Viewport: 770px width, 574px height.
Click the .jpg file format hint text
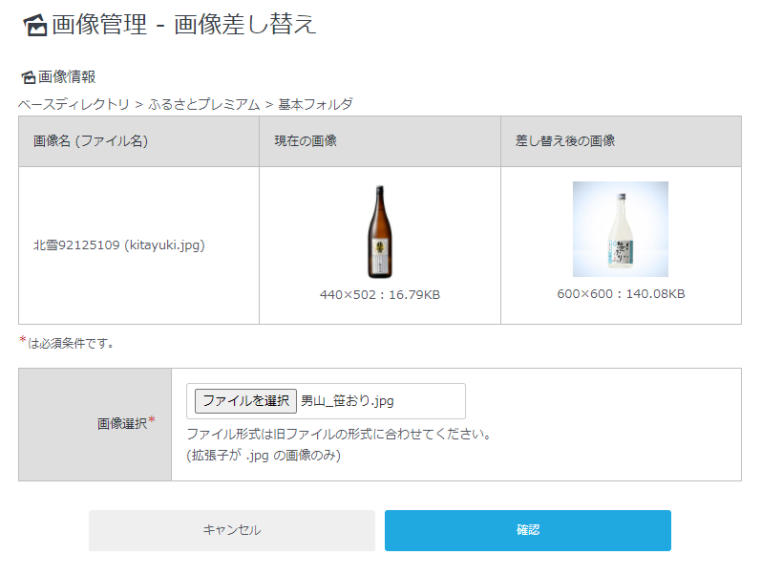[264, 456]
